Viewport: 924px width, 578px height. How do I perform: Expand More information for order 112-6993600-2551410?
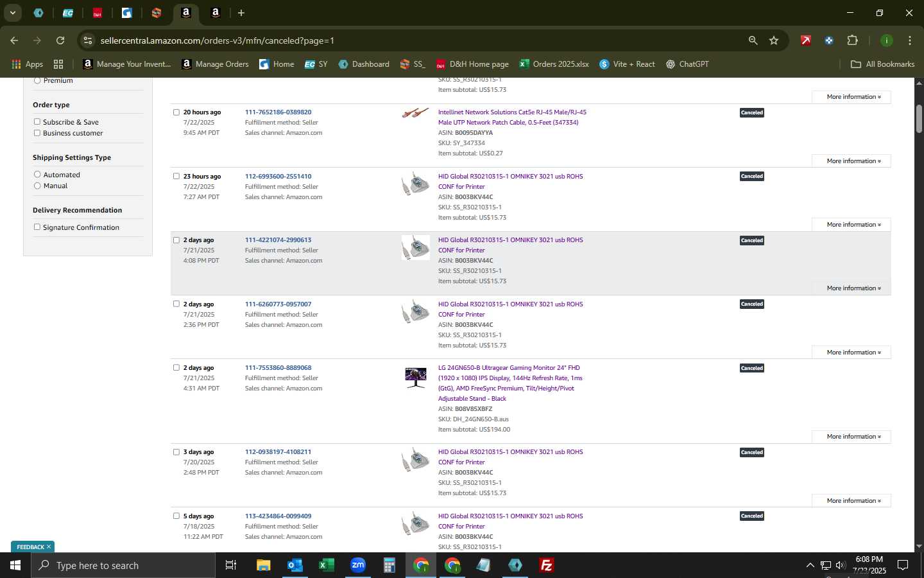[851, 225]
